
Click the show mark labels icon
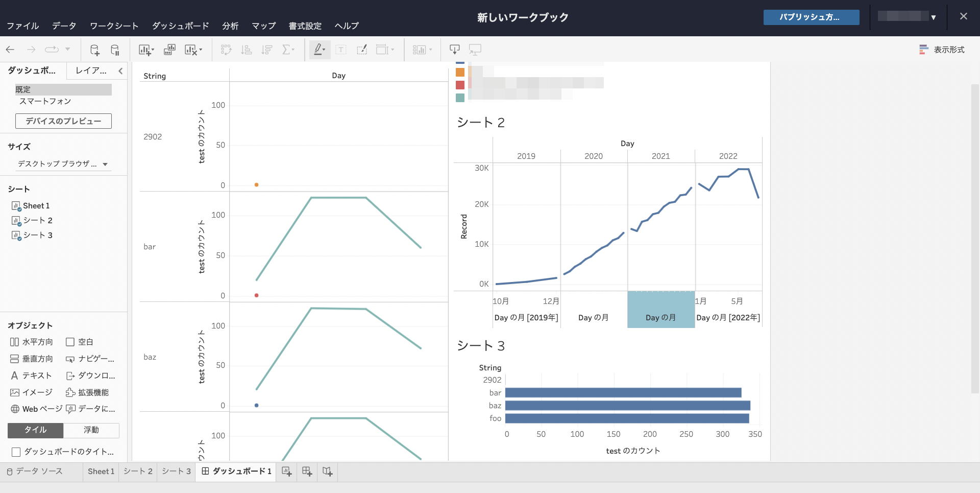(x=341, y=50)
